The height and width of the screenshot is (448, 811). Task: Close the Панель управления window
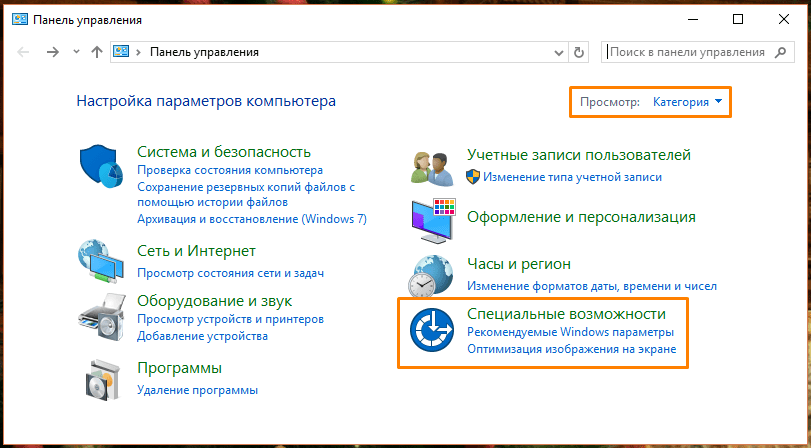783,20
